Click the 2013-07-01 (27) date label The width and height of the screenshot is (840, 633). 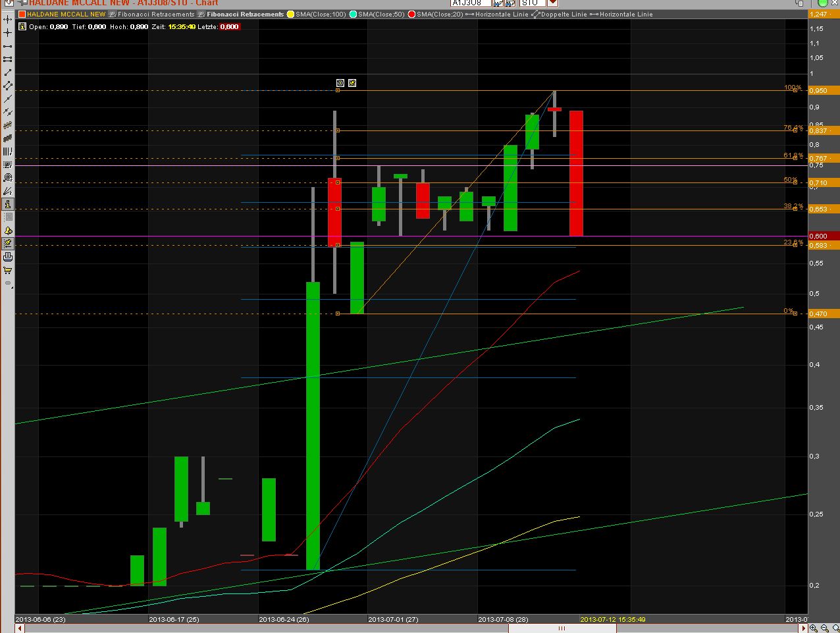point(393,619)
